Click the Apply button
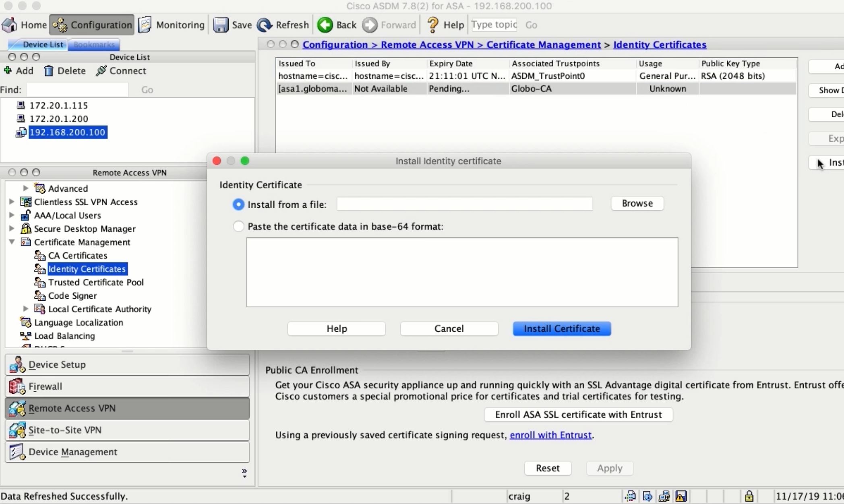Viewport: 844px width, 504px height. tap(610, 468)
